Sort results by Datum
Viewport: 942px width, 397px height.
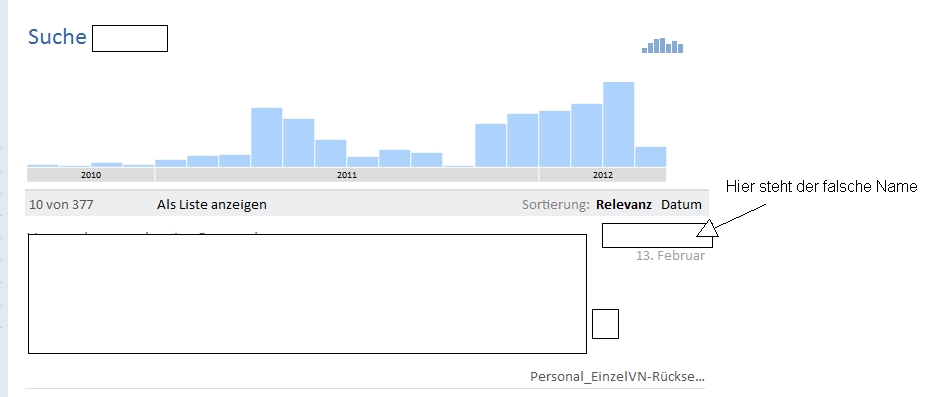(681, 204)
